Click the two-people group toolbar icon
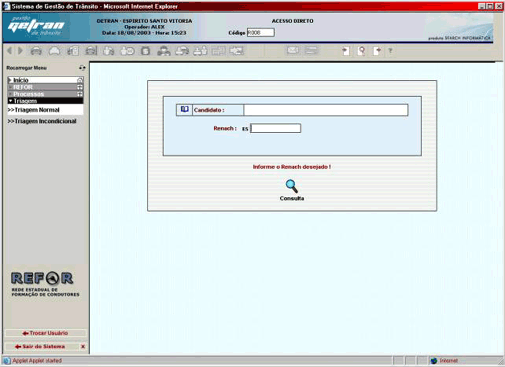Screen dimensions: 505x367 point(164,51)
